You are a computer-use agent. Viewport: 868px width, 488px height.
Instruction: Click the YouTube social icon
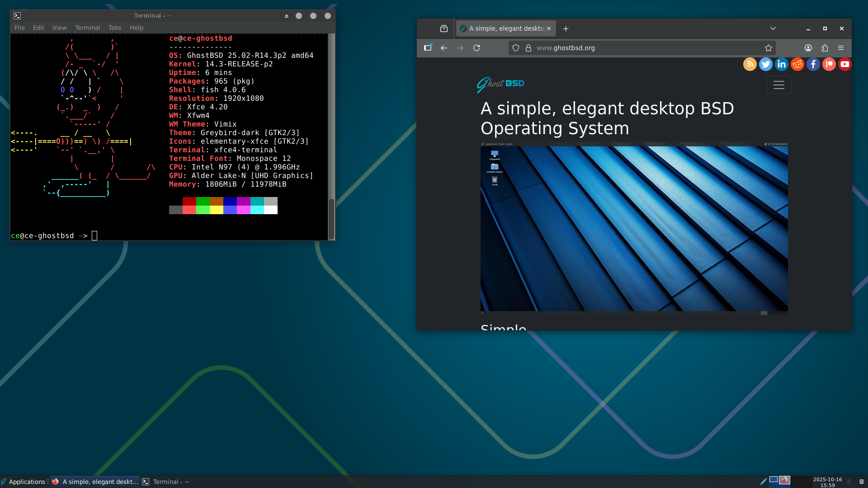[x=844, y=64]
